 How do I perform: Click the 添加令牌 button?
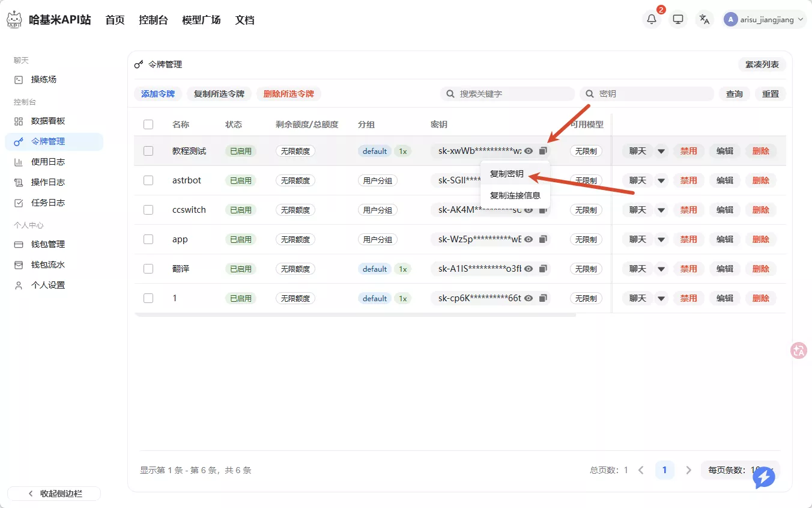(x=158, y=94)
